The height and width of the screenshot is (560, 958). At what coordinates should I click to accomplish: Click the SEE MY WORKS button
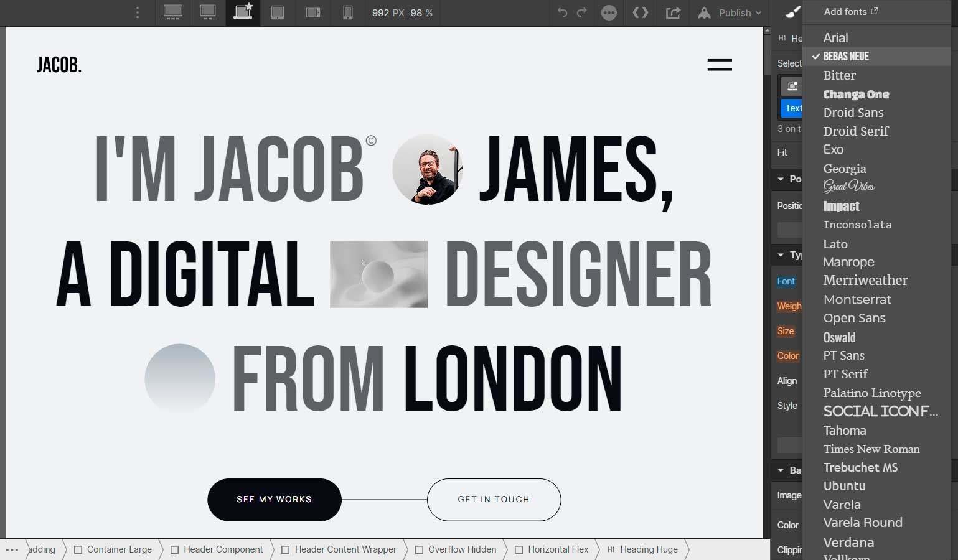tap(274, 499)
